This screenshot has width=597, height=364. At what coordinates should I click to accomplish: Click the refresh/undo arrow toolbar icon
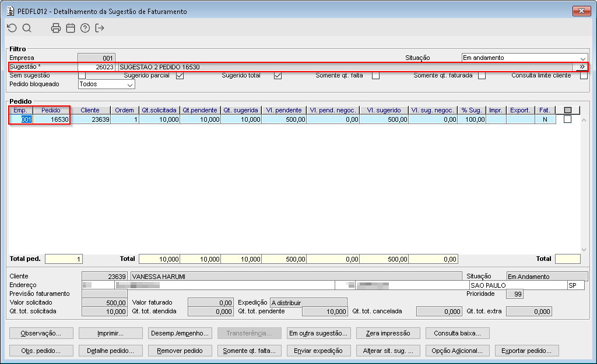click(x=12, y=28)
